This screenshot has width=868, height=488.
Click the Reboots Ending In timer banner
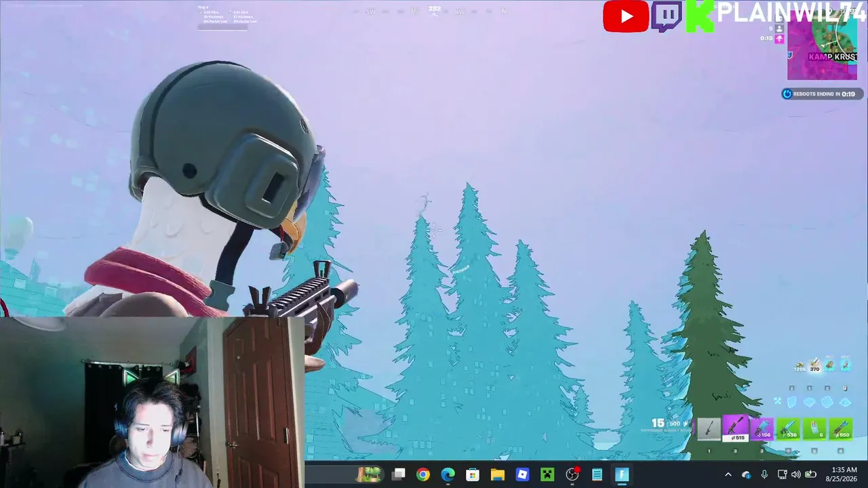tap(822, 94)
